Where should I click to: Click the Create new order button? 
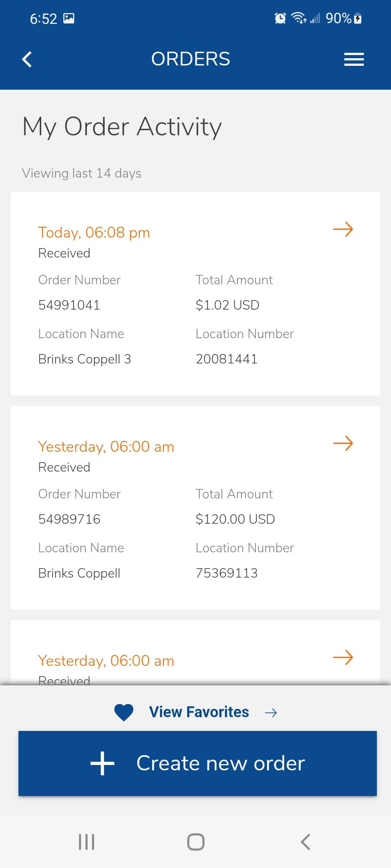pos(198,763)
